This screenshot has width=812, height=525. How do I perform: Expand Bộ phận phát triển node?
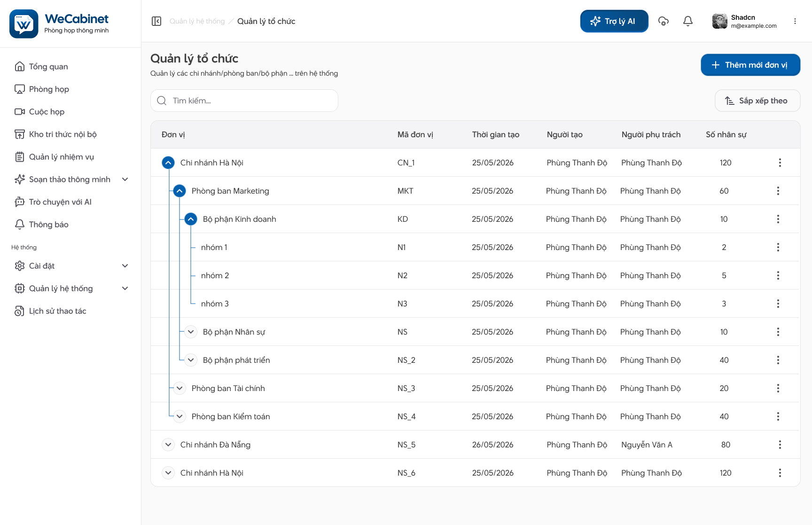pyautogui.click(x=191, y=360)
